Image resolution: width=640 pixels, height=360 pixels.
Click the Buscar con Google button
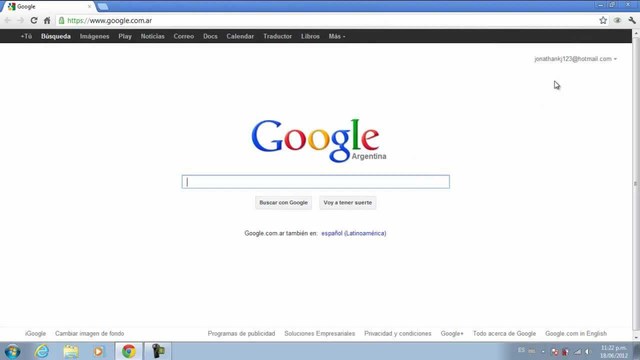284,202
